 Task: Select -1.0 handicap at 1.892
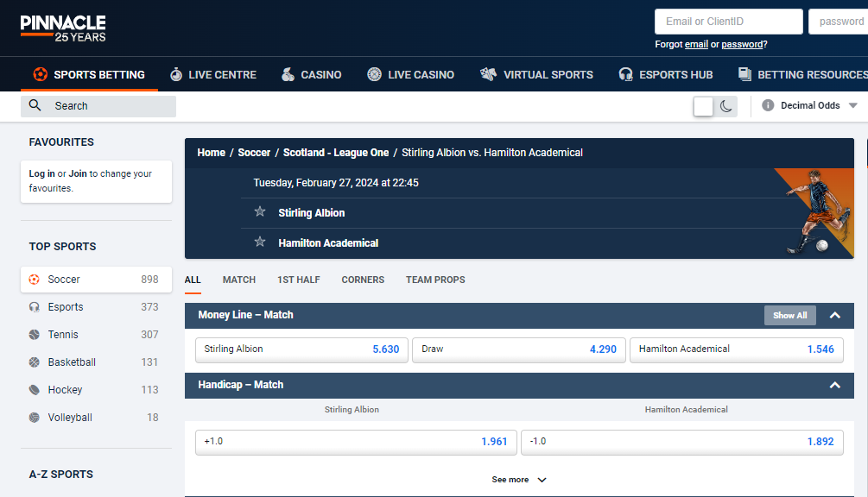682,442
